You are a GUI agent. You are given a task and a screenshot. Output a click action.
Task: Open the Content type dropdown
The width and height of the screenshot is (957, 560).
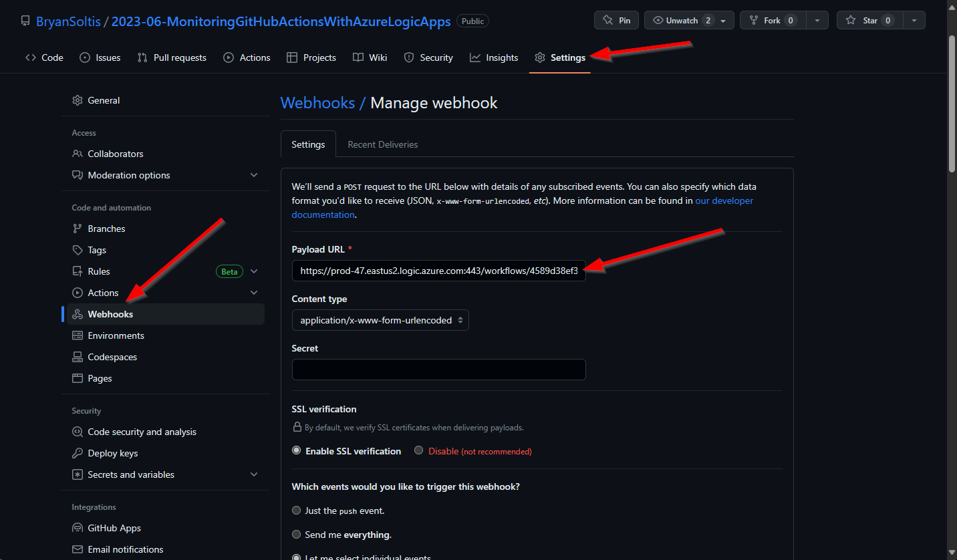click(x=380, y=320)
